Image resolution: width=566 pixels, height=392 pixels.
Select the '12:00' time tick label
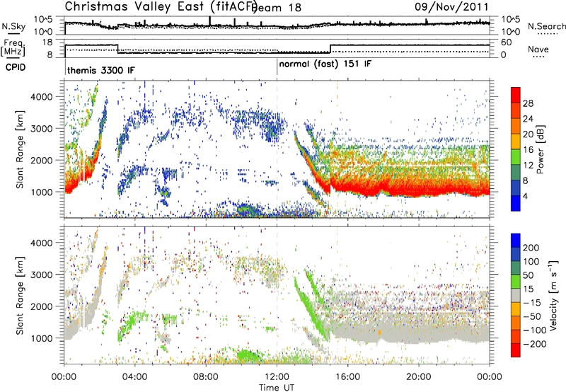tap(277, 377)
